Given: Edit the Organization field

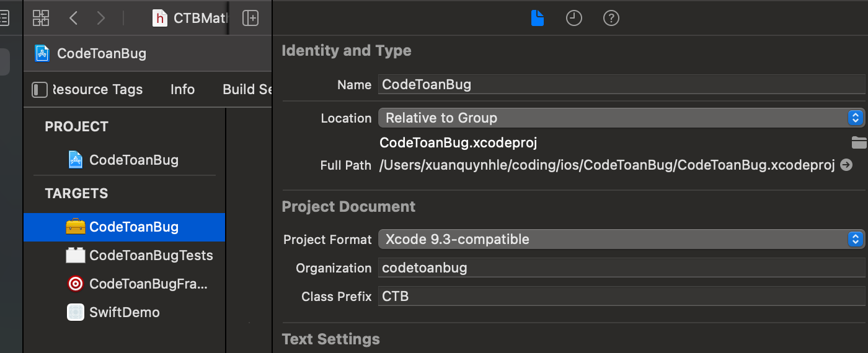Looking at the screenshot, I should tap(621, 268).
